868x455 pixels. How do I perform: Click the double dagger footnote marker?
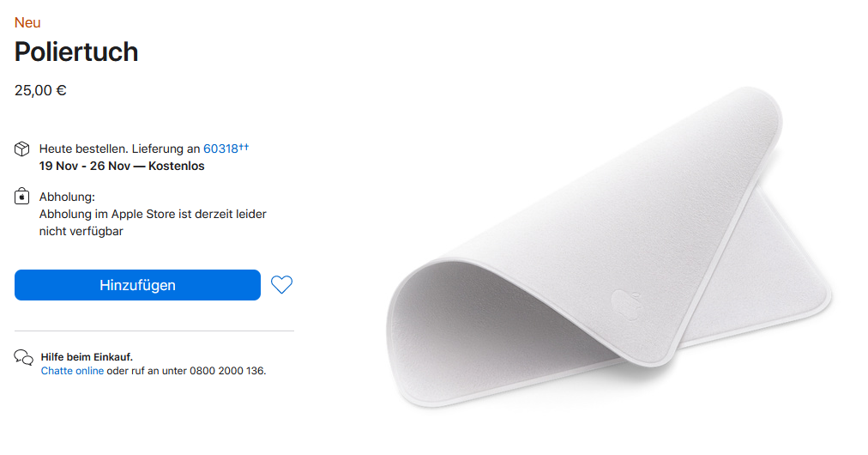pyautogui.click(x=244, y=147)
